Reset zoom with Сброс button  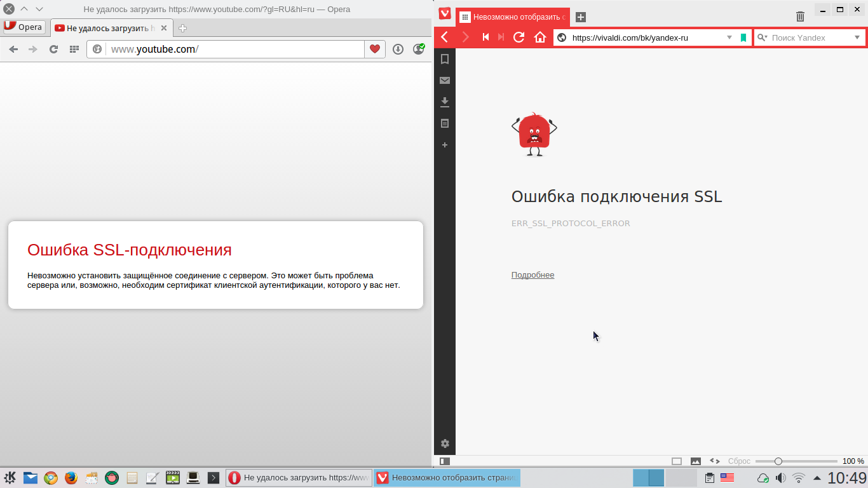pyautogui.click(x=739, y=461)
